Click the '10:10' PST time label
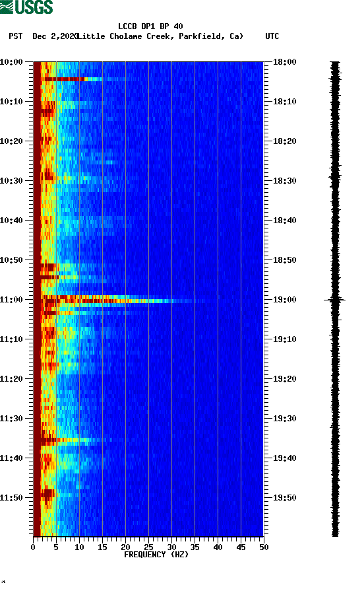Image resolution: width=364 pixels, height=589 pixels. coord(11,102)
